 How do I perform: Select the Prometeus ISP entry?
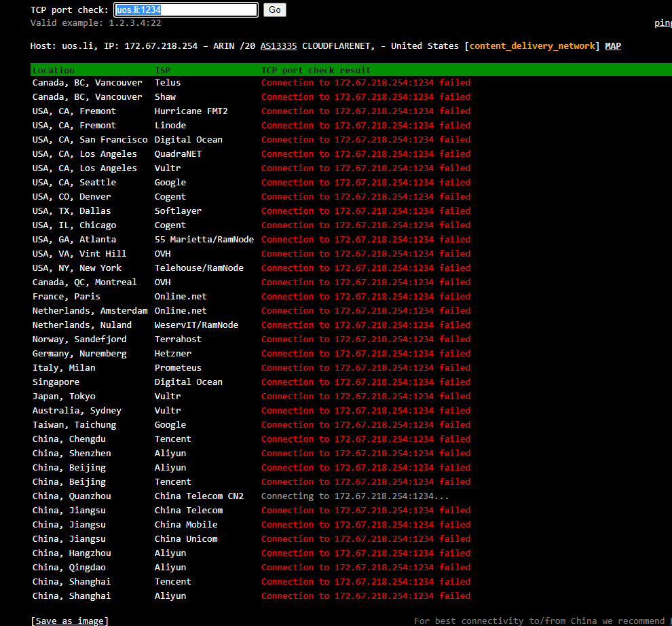click(178, 368)
